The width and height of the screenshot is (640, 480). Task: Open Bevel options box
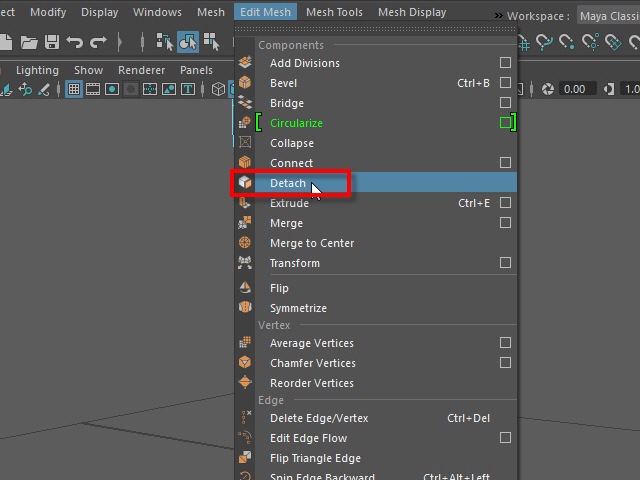[505, 83]
